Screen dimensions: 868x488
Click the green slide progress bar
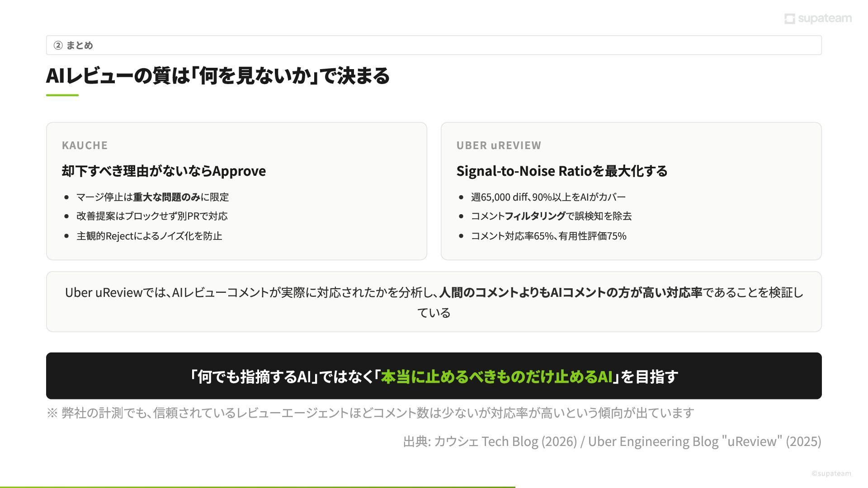click(257, 487)
